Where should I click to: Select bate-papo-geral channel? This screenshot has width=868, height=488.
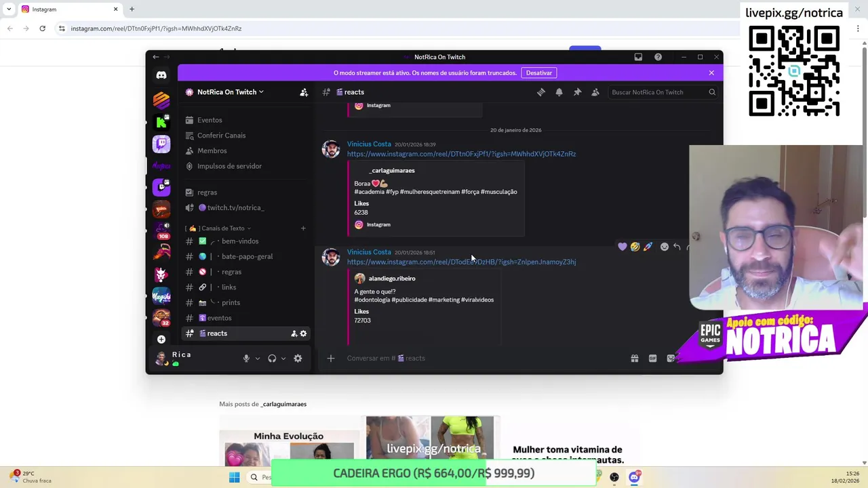coord(246,257)
